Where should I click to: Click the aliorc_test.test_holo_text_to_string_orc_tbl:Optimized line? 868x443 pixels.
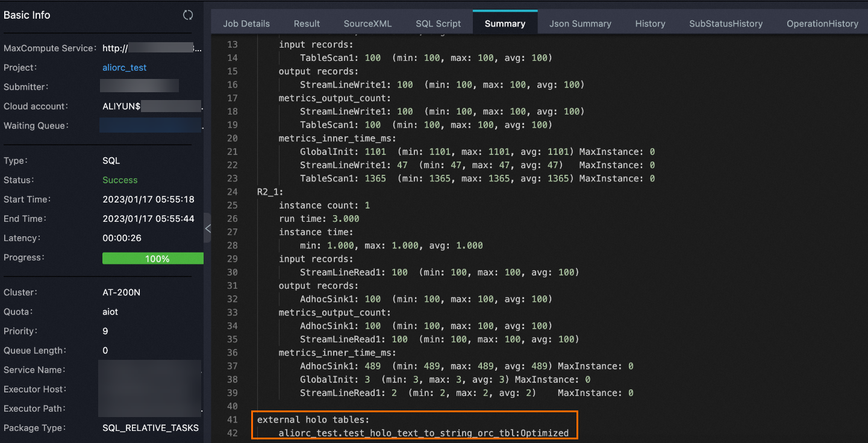pyautogui.click(x=423, y=433)
